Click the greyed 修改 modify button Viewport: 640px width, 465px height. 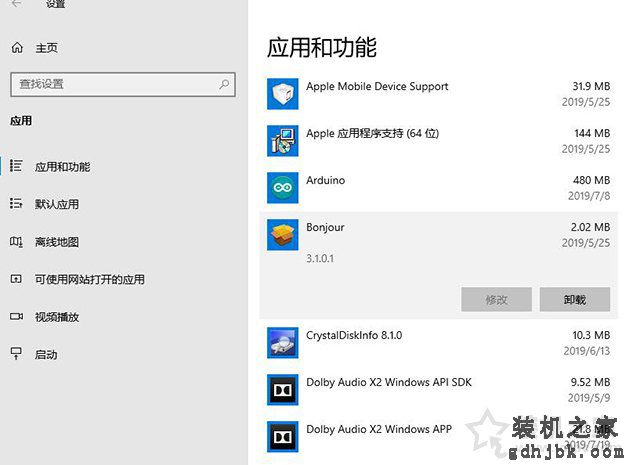[x=496, y=300]
